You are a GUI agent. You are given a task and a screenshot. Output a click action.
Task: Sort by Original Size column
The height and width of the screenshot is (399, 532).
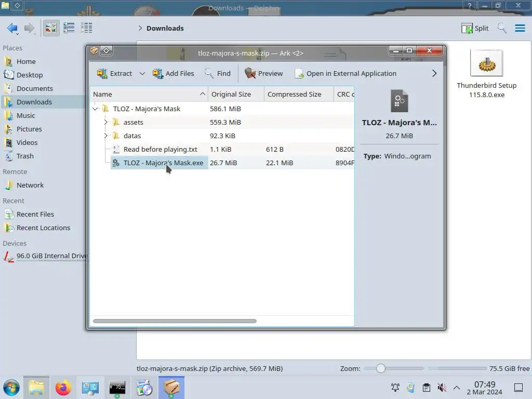tap(236, 95)
